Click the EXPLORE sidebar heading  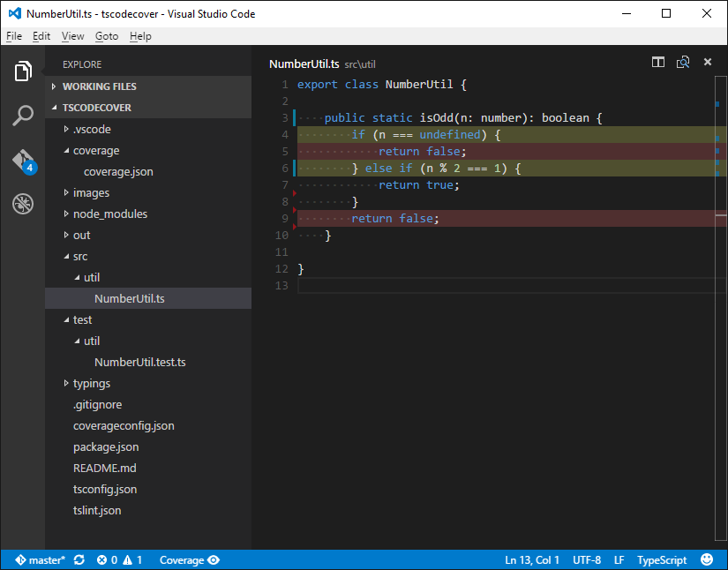[82, 64]
